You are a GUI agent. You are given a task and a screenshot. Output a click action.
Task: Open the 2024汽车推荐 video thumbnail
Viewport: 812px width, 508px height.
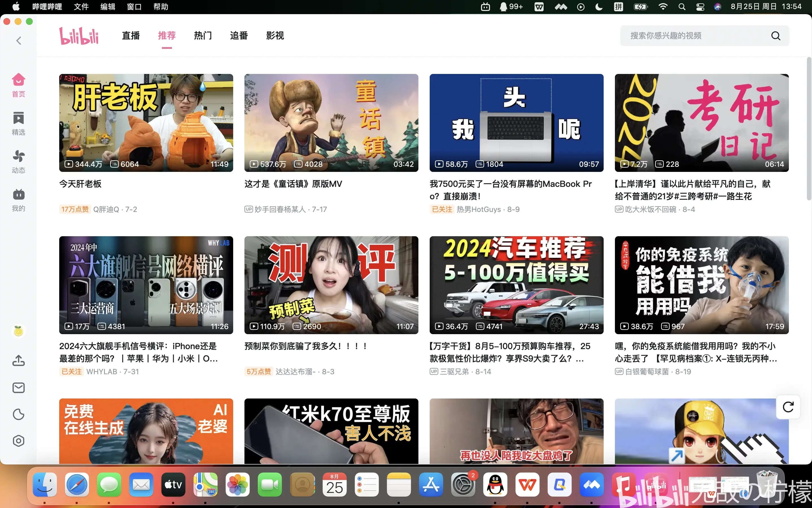(517, 285)
